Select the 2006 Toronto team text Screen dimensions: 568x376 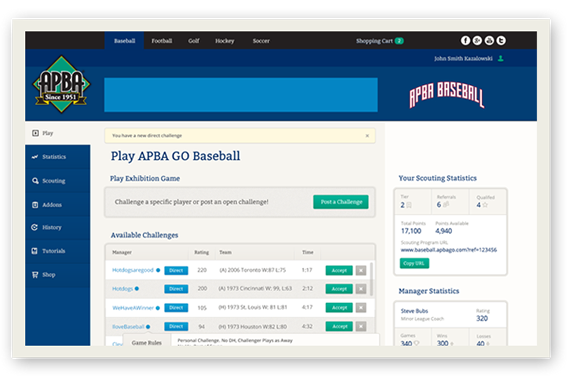[x=252, y=270]
